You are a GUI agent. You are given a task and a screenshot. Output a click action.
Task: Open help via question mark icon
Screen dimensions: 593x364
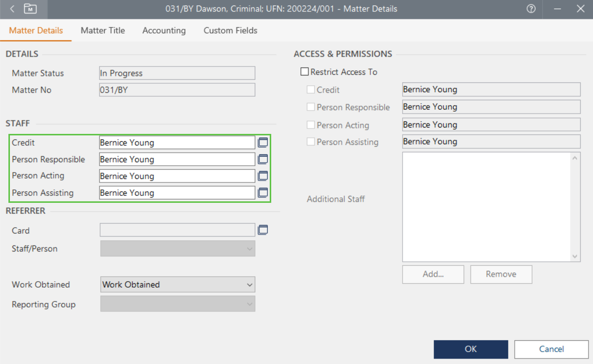(x=531, y=9)
